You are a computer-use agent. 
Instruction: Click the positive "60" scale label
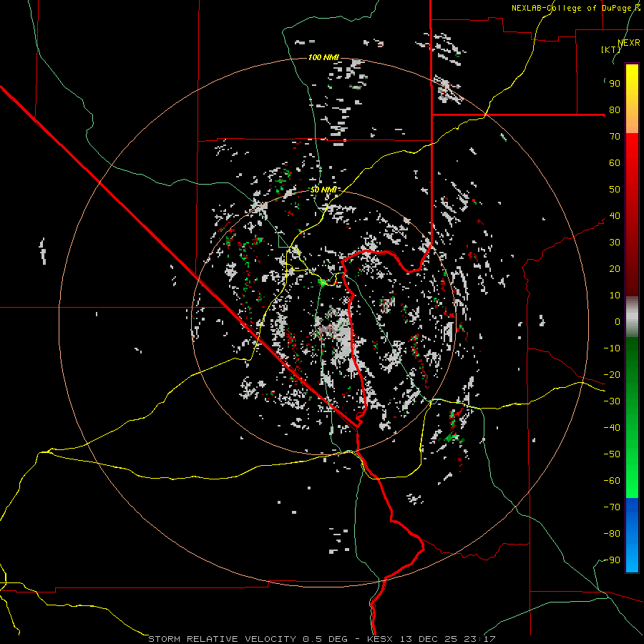click(615, 162)
